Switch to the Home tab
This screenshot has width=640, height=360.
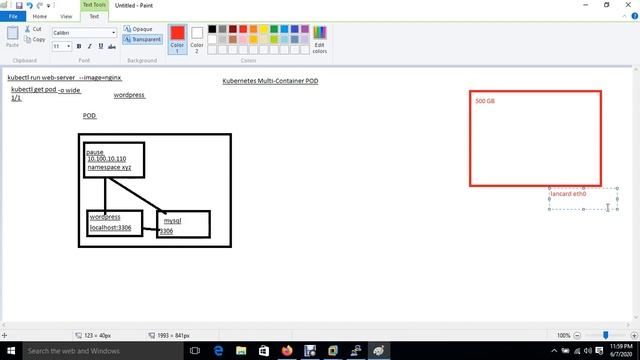pyautogui.click(x=40, y=16)
